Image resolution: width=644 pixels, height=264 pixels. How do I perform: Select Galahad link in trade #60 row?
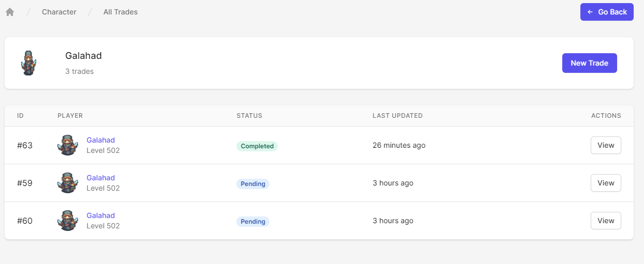(x=100, y=215)
